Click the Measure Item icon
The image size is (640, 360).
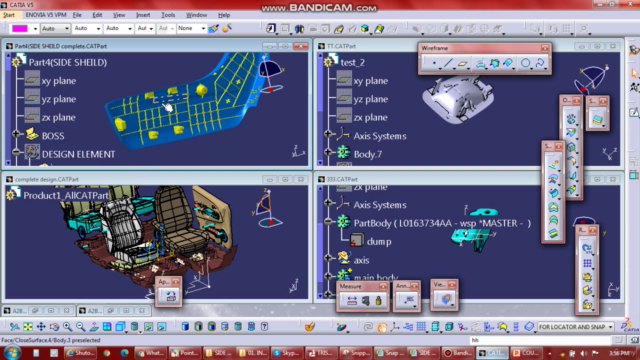tap(365, 301)
